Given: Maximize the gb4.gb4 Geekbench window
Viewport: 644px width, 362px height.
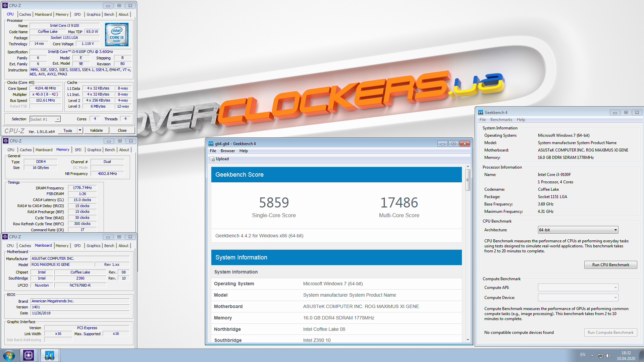Looking at the screenshot, I should tap(453, 143).
